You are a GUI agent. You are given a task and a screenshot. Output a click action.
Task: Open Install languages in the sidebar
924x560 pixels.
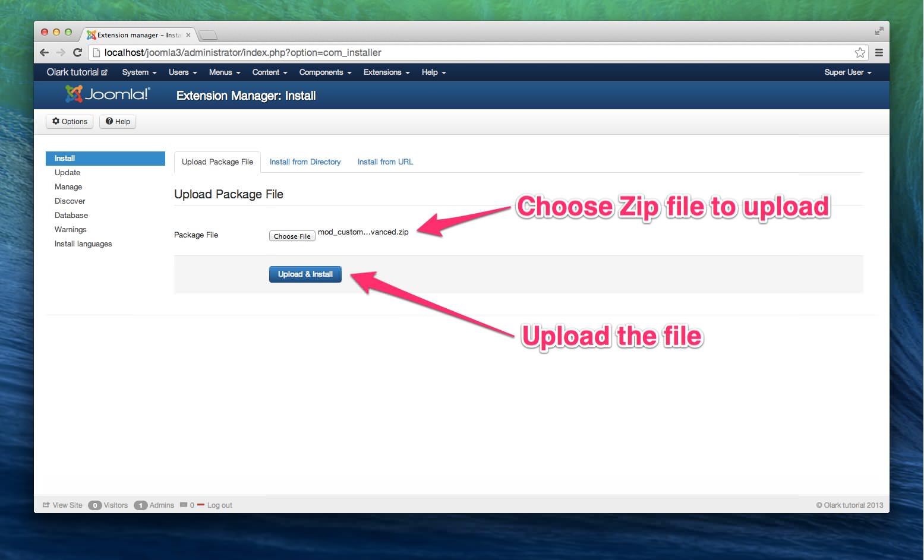click(83, 244)
